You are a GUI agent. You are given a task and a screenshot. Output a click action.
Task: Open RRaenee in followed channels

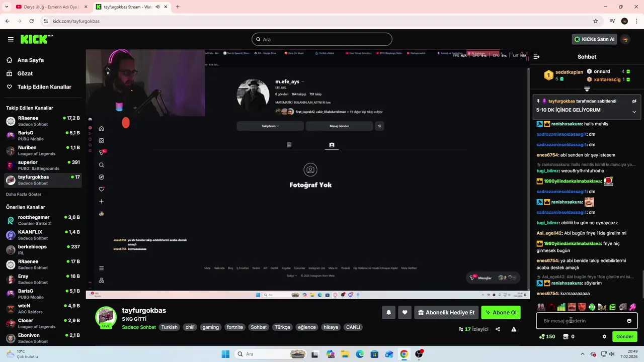click(x=43, y=121)
